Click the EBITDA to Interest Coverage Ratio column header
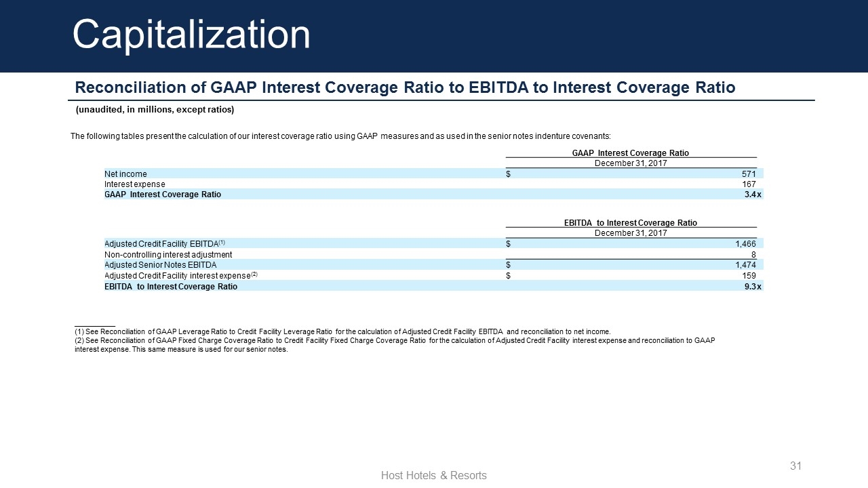This screenshot has width=868, height=488. [631, 223]
